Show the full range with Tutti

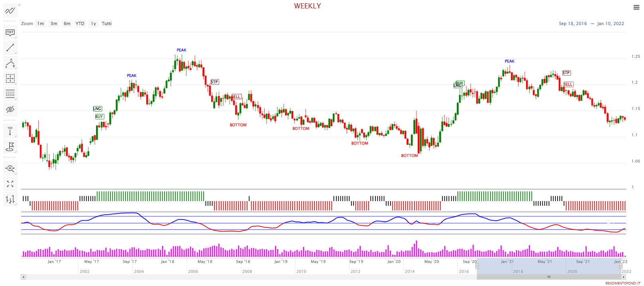(106, 24)
